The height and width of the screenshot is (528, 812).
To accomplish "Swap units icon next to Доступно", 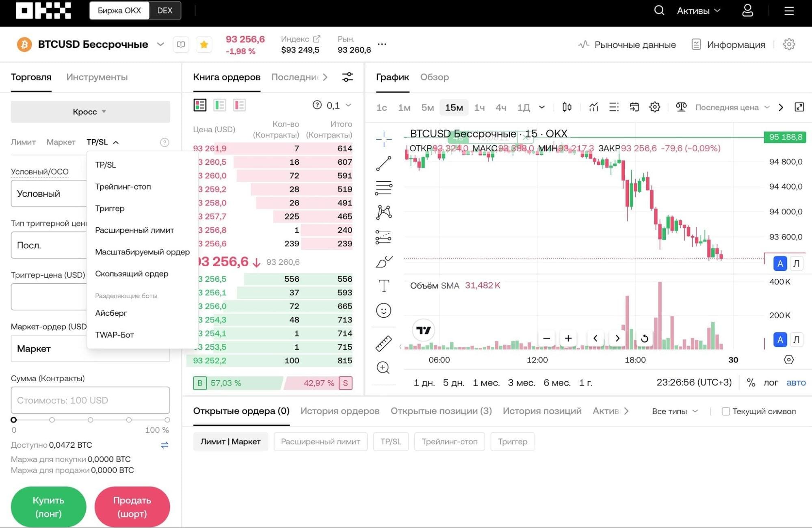I will coord(165,445).
